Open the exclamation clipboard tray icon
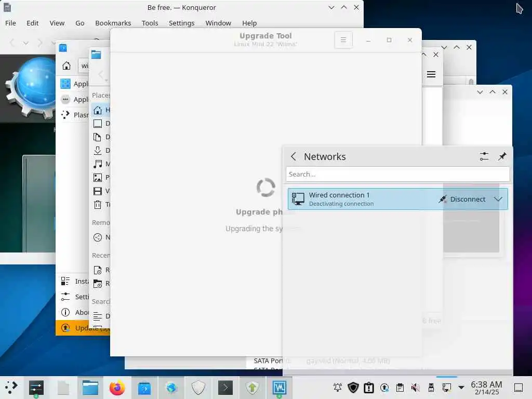Image resolution: width=532 pixels, height=399 pixels. (369, 388)
